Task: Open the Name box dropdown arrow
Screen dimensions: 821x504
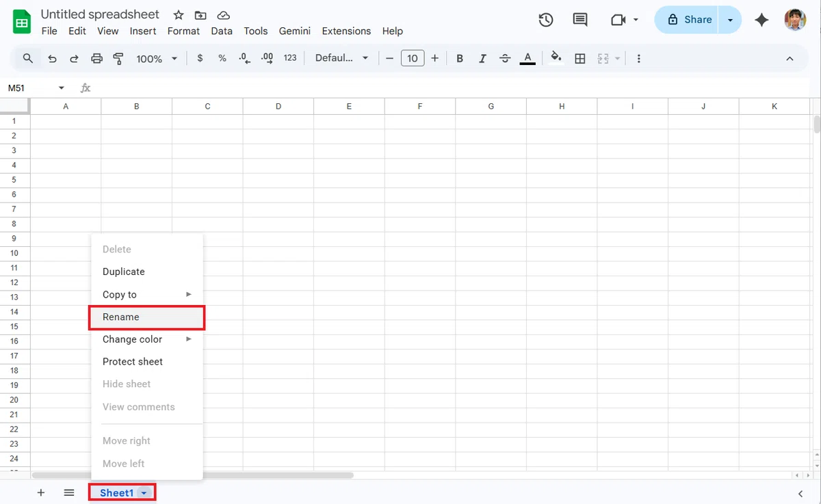Action: 62,88
